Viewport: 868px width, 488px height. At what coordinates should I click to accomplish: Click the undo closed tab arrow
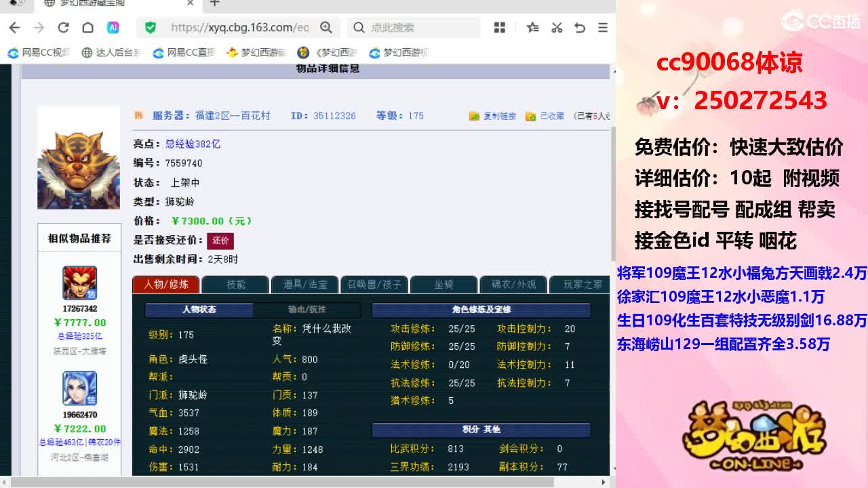tap(580, 28)
